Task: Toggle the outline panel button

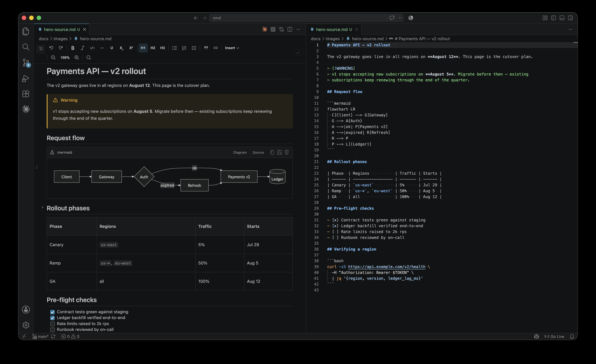Action: point(41,48)
